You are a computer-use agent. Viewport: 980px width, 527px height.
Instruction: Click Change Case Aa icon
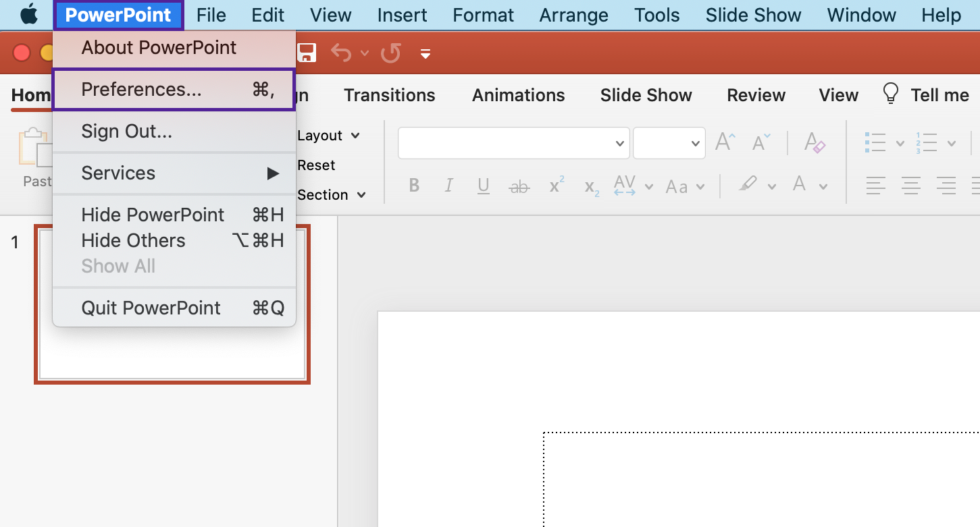(677, 187)
